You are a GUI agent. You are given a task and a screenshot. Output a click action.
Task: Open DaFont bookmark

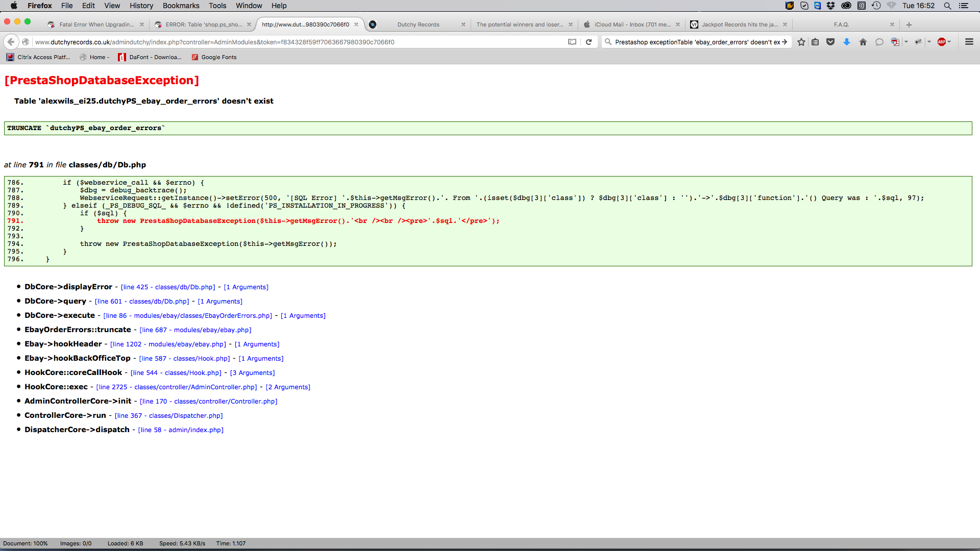[150, 57]
